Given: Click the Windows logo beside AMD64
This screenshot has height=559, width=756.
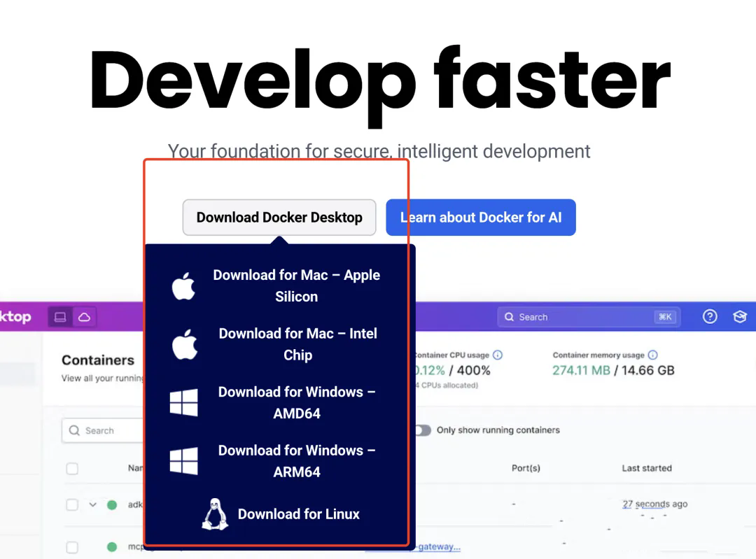Looking at the screenshot, I should coord(183,402).
